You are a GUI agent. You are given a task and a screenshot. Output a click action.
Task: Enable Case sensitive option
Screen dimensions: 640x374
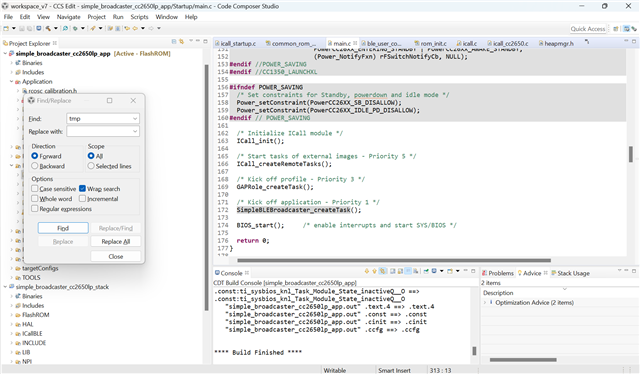[x=35, y=189]
